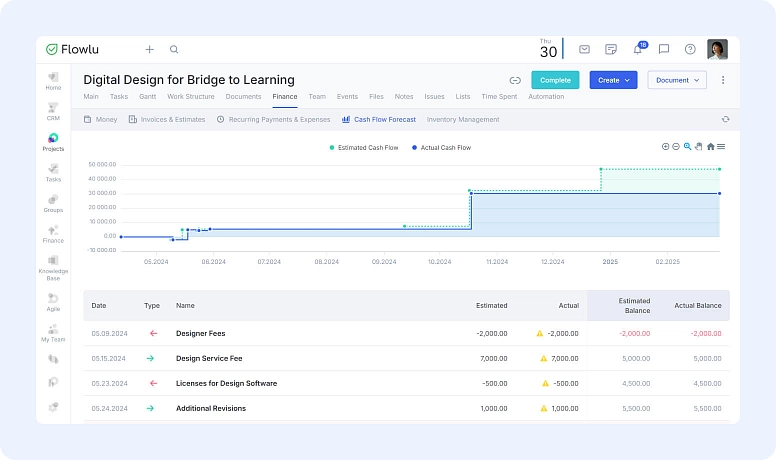Image resolution: width=776 pixels, height=460 pixels.
Task: Select the chart pan hand tool
Action: 699,147
